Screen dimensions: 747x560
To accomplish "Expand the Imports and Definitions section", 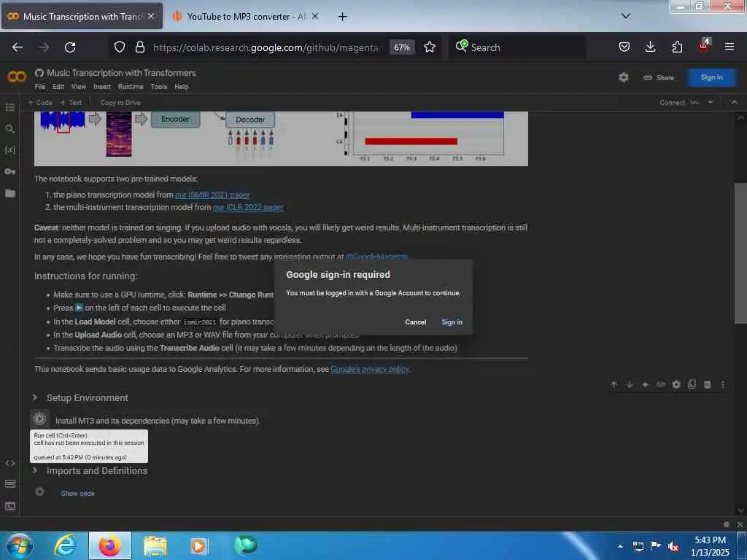I will [35, 470].
